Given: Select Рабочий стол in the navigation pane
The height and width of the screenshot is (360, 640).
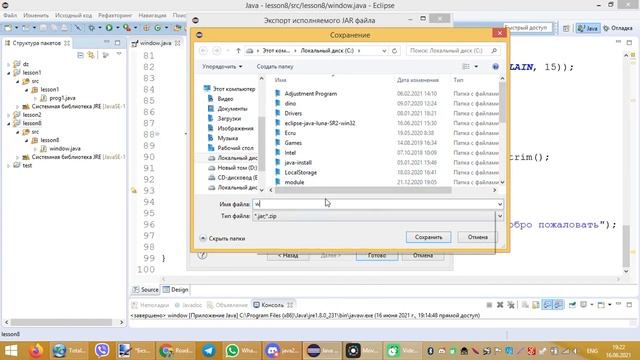Looking at the screenshot, I should [236, 148].
